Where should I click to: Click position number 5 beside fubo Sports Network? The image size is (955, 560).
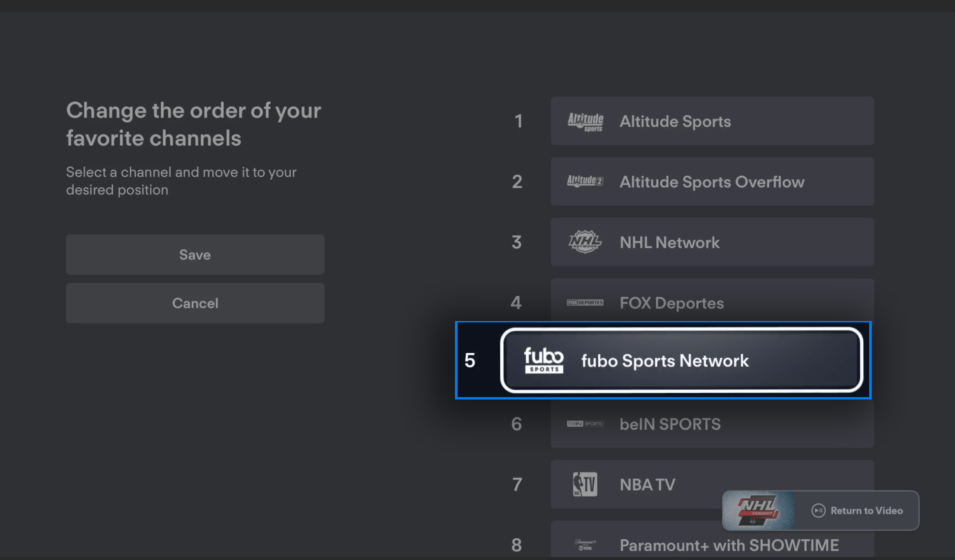[x=470, y=360]
